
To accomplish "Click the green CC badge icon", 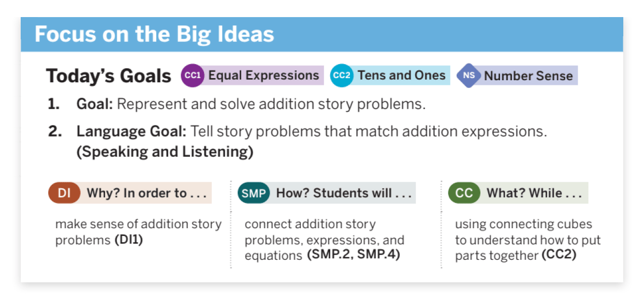I will [x=464, y=193].
